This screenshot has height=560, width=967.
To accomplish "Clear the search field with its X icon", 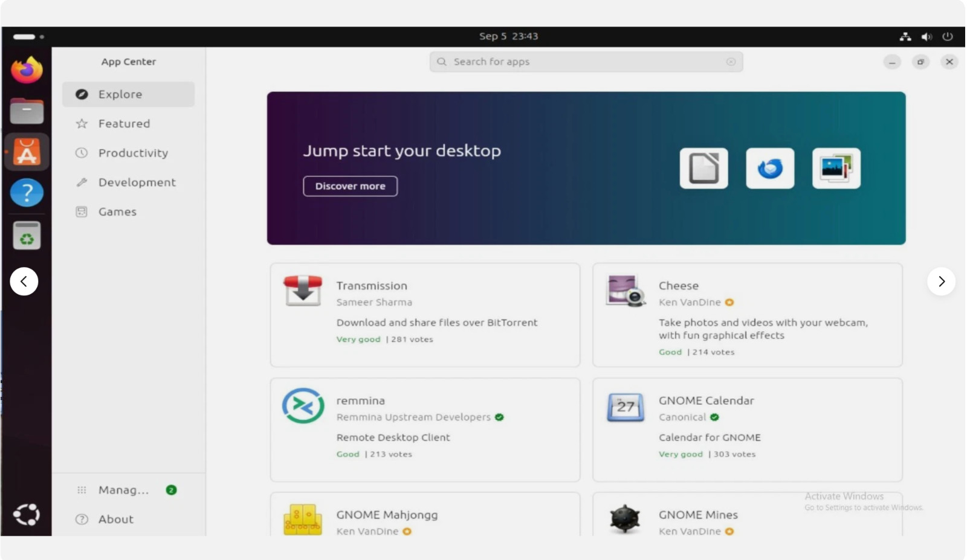I will [x=731, y=62].
